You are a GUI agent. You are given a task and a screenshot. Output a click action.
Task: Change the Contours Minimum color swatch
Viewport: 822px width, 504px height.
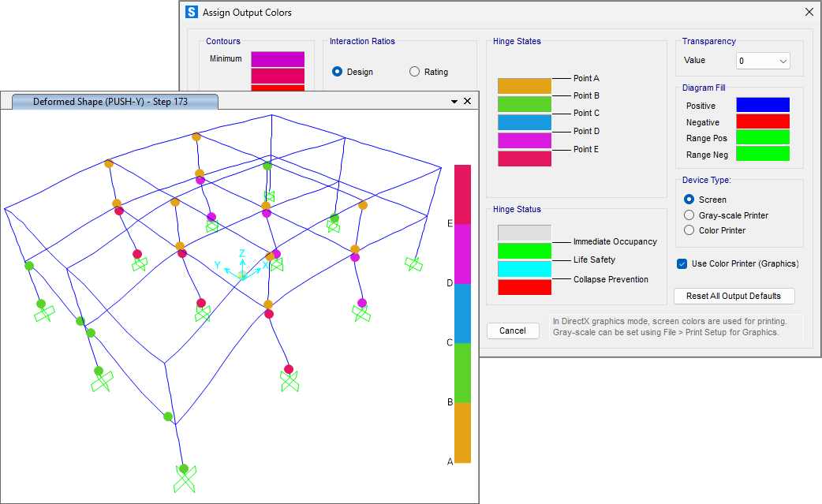[x=277, y=58]
